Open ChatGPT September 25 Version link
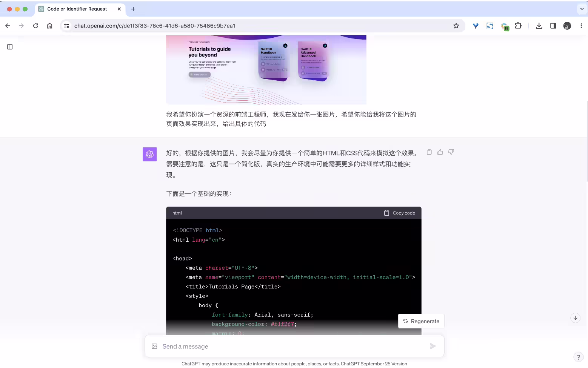The image size is (588, 368). 374,364
